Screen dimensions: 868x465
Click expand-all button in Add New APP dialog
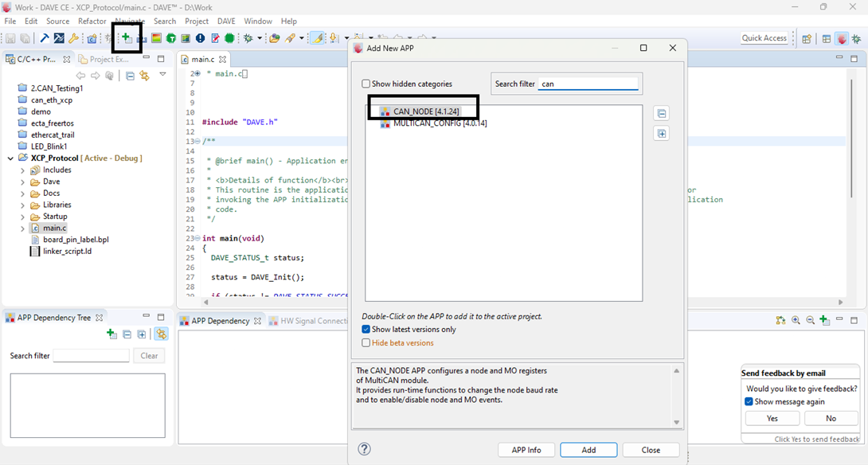tap(662, 134)
